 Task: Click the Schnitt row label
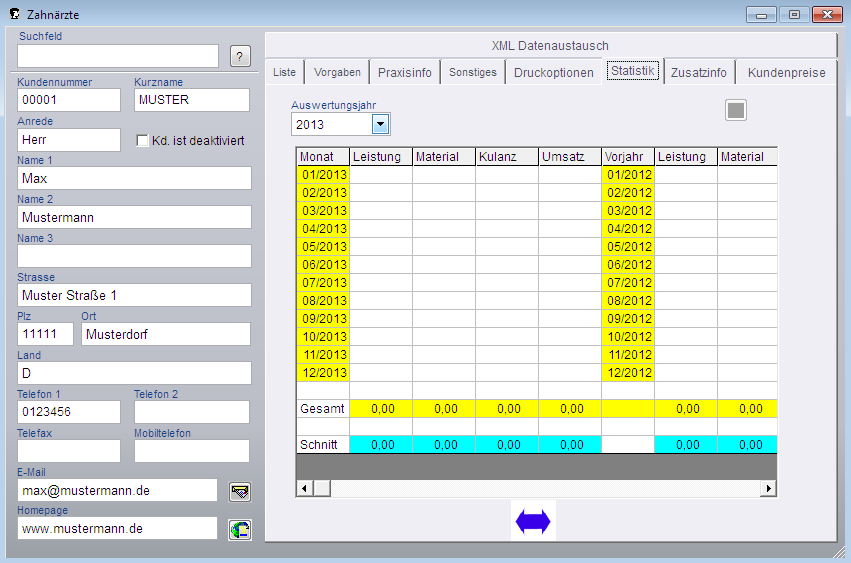323,445
